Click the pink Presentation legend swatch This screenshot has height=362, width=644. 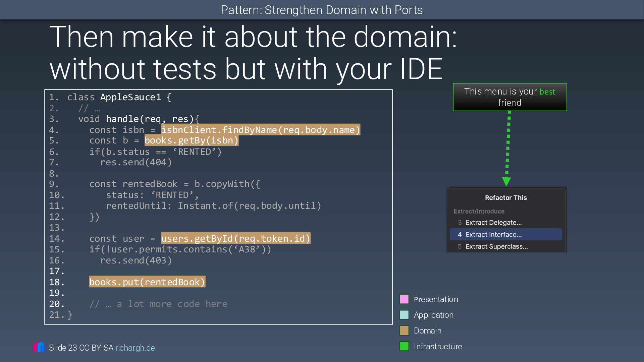[404, 299]
